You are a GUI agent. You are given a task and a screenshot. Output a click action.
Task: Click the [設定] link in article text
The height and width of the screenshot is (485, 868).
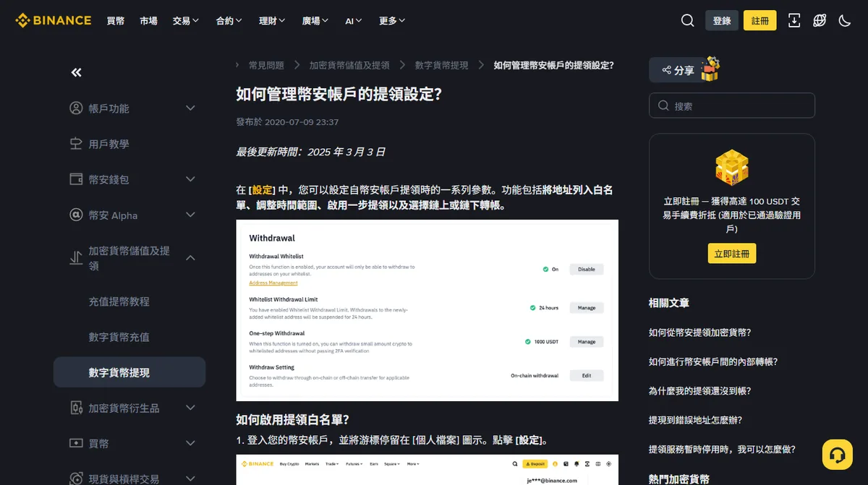[x=262, y=190]
